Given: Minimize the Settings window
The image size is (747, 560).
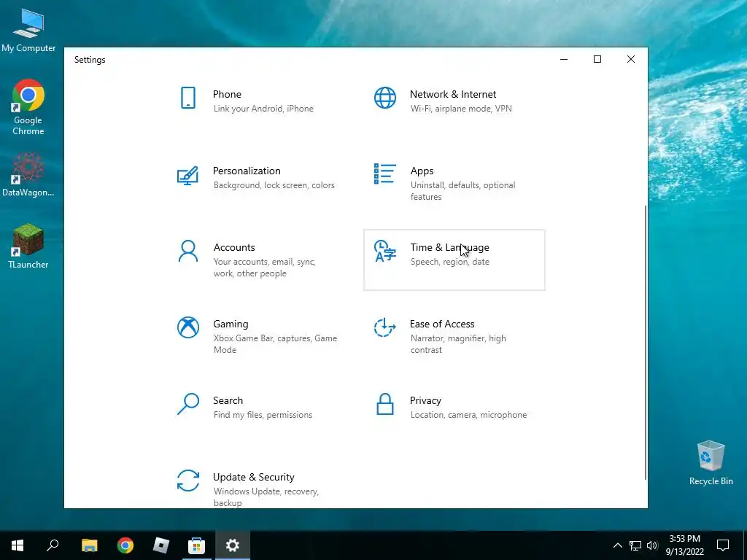Looking at the screenshot, I should click(564, 59).
